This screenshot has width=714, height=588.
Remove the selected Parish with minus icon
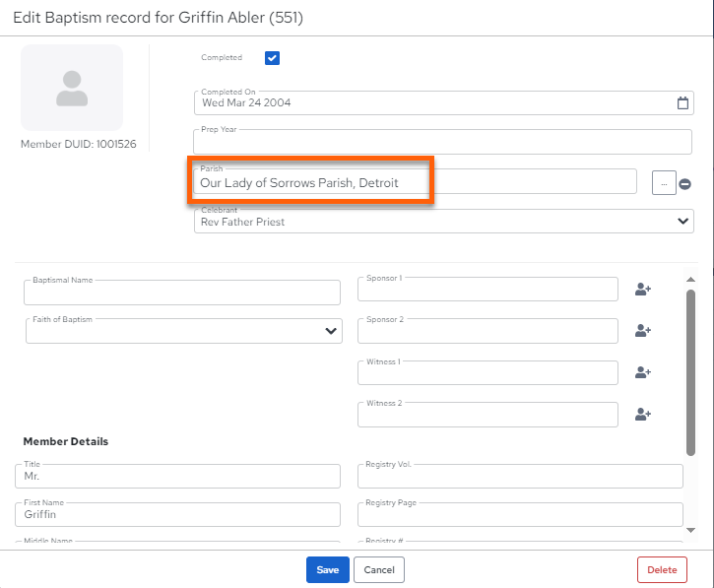coord(684,184)
